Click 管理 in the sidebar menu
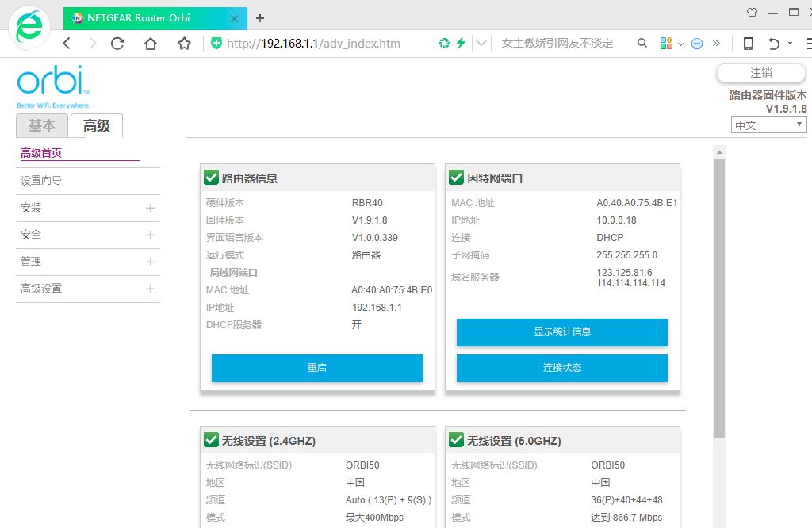812x528 pixels. [x=31, y=262]
